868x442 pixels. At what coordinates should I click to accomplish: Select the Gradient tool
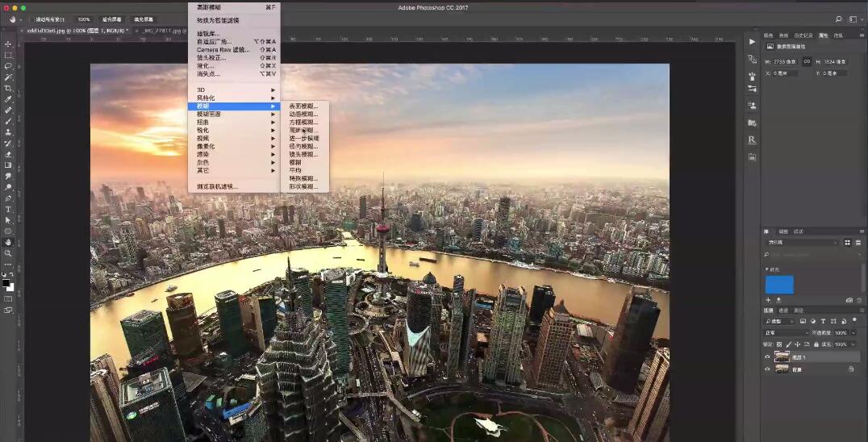pyautogui.click(x=8, y=165)
